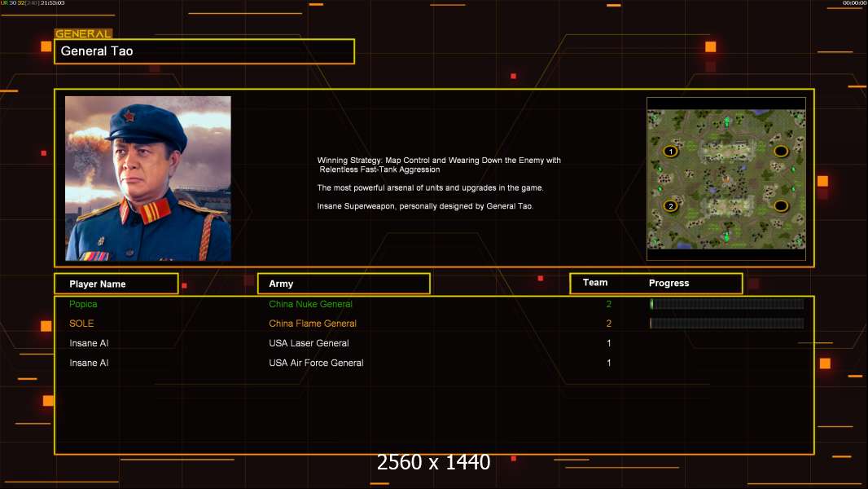Select the Insane AI row with USA Air Force General

pos(434,363)
